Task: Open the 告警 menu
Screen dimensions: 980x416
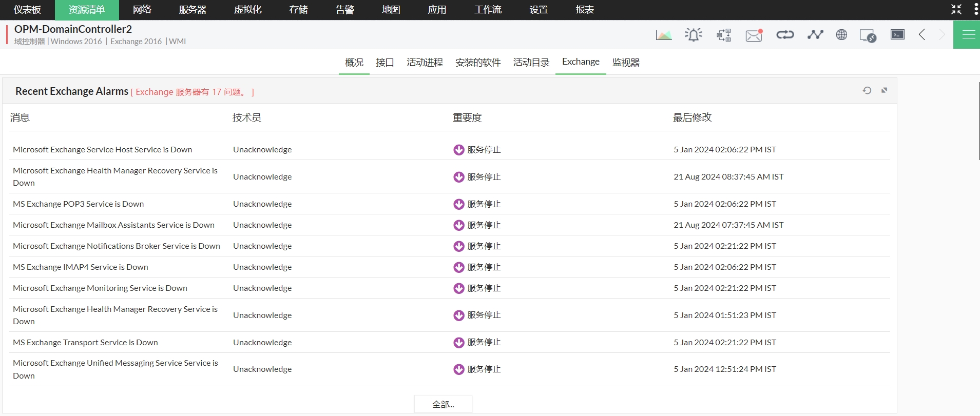Action: click(345, 10)
